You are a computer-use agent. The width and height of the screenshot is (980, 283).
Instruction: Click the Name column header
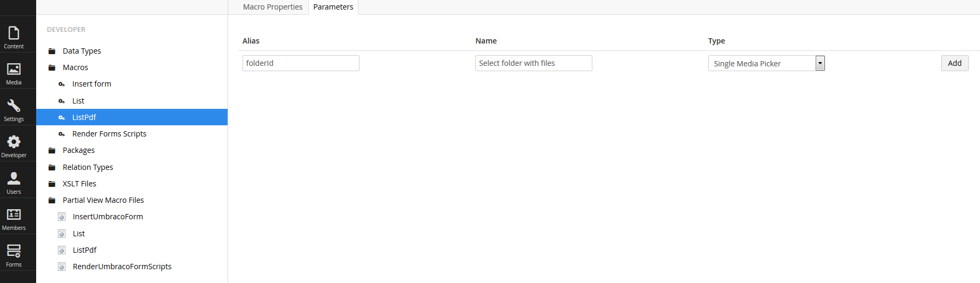point(486,41)
